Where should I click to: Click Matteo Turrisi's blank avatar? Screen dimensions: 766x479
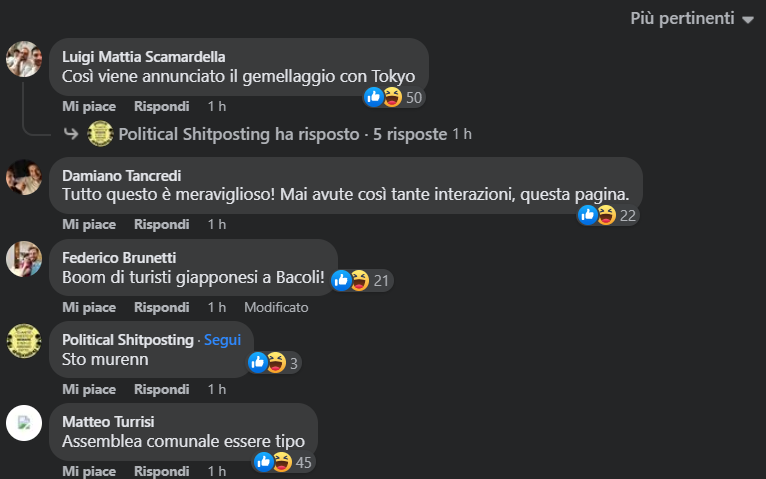click(x=24, y=423)
